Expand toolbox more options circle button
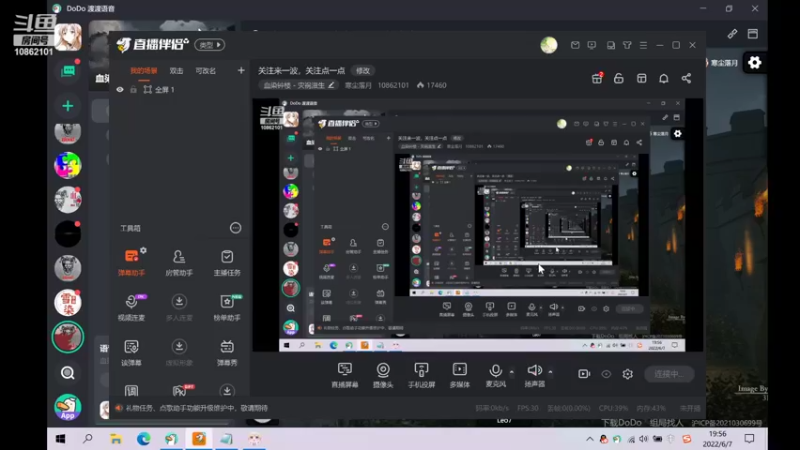 point(235,228)
